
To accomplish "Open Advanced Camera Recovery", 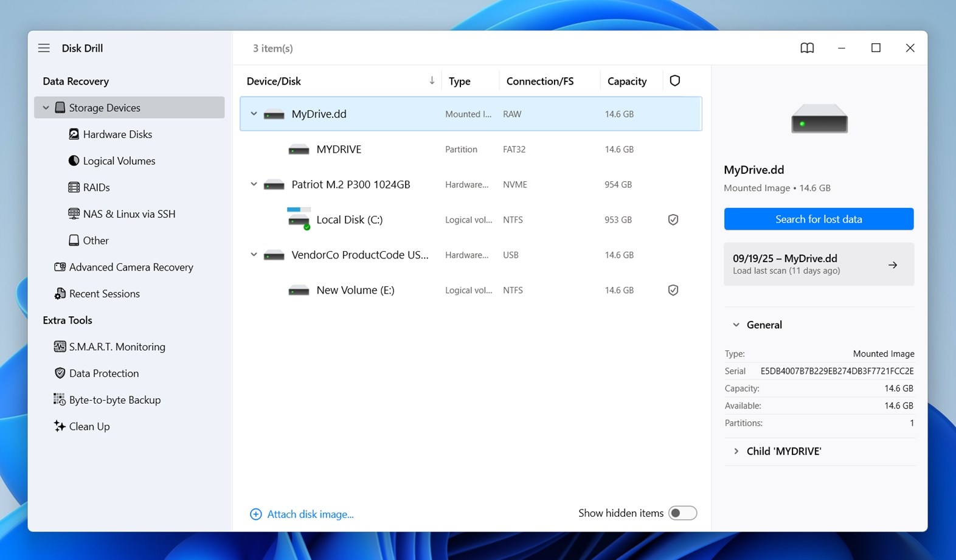I will click(x=131, y=267).
